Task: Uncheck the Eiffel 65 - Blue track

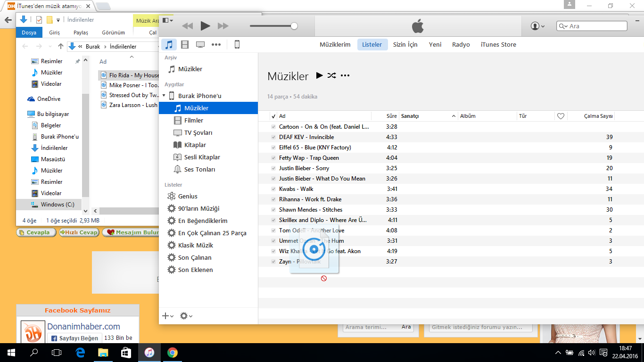Action: [x=273, y=148]
